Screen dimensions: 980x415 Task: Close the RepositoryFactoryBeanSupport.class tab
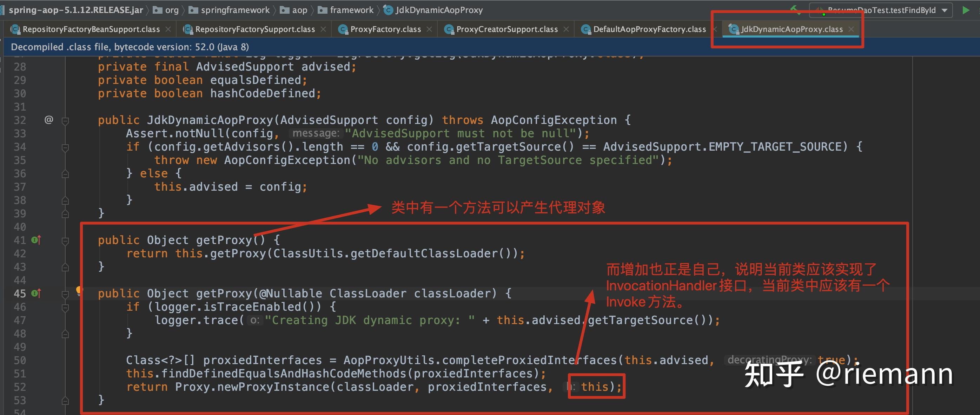tap(168, 29)
